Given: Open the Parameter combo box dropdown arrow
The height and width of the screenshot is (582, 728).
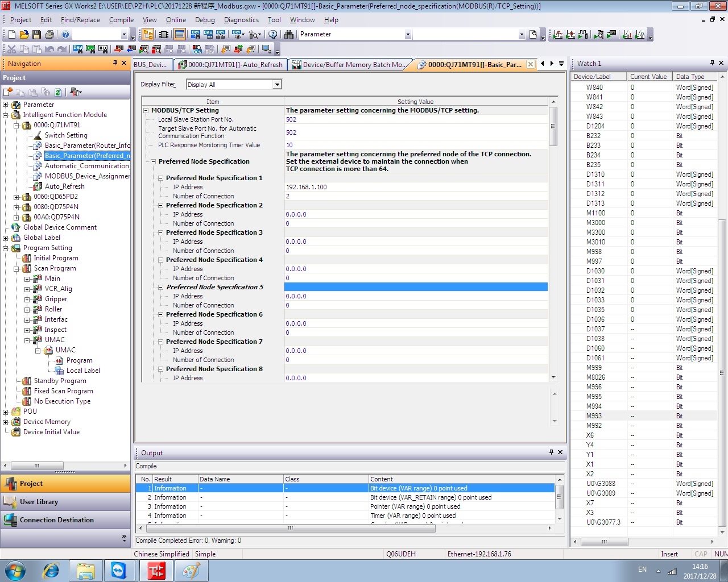Looking at the screenshot, I should [408, 35].
